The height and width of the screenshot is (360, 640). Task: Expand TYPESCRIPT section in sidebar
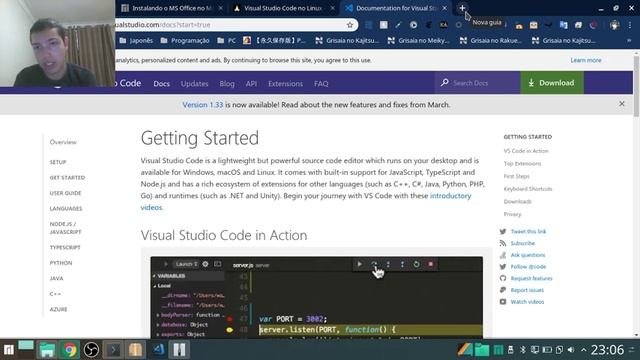tap(65, 247)
